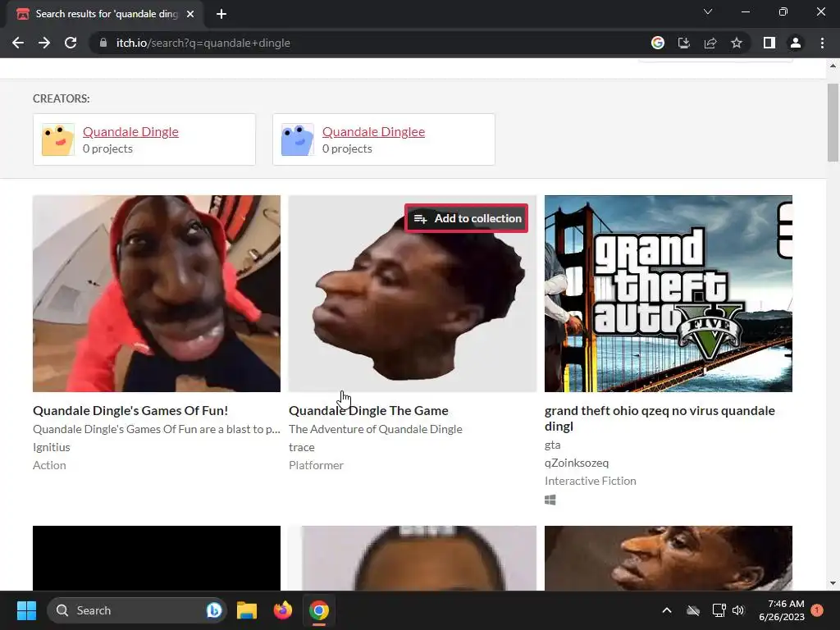
Task: Open a new browser tab
Action: (221, 14)
